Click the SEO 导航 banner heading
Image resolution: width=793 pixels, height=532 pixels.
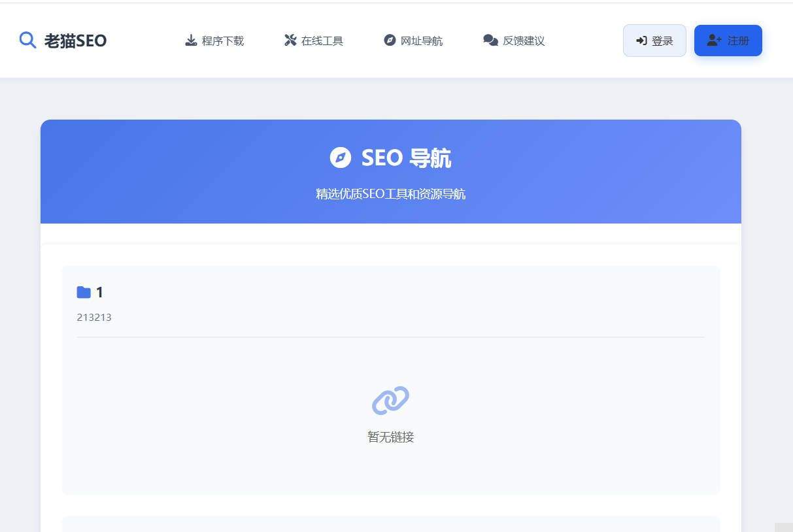point(406,158)
